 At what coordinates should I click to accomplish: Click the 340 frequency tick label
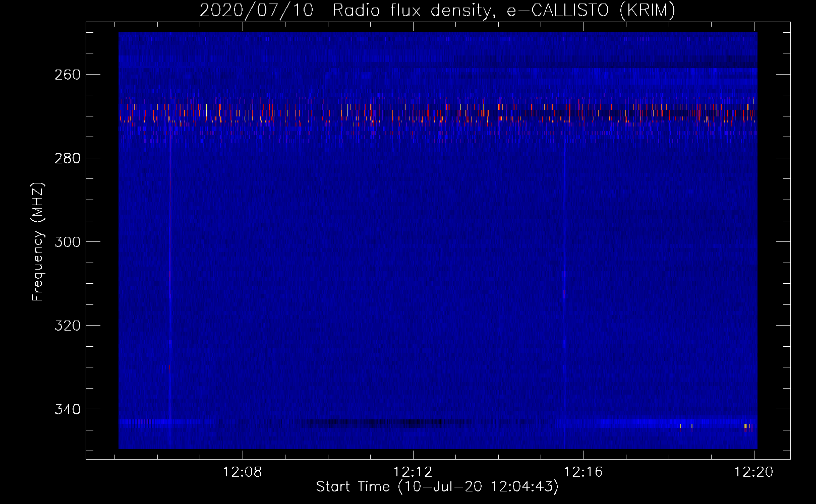click(x=67, y=409)
